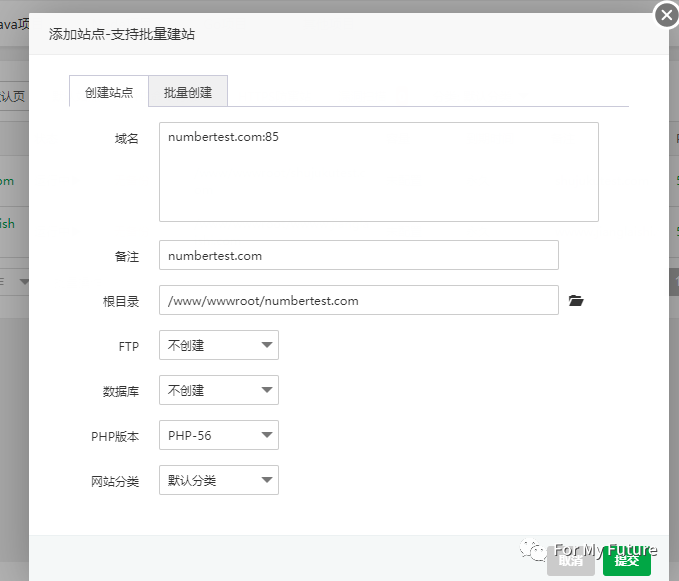
Task: Switch to 批量创建 tab
Action: tap(188, 92)
